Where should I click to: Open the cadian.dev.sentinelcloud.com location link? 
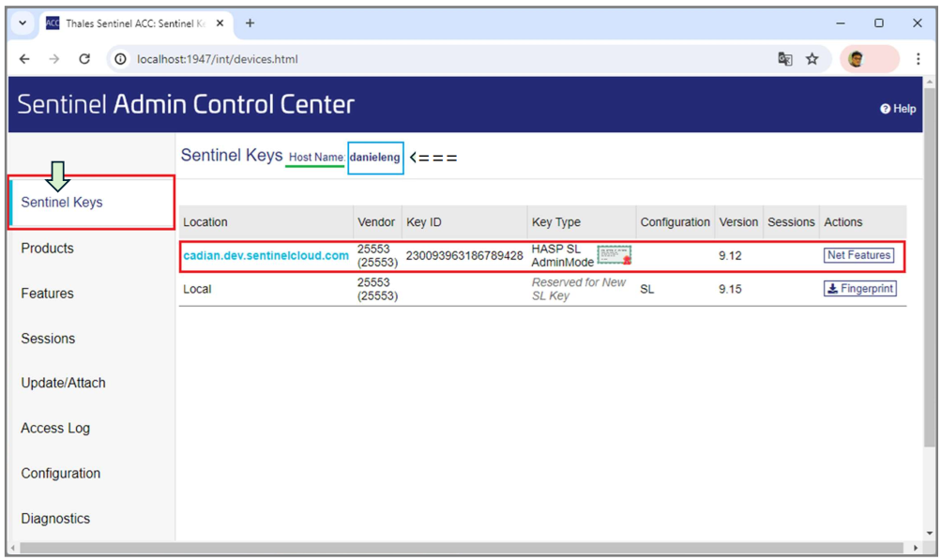click(x=266, y=256)
